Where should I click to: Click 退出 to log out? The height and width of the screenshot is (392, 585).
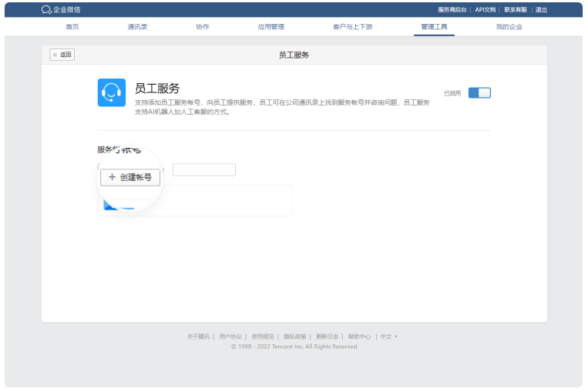click(x=541, y=10)
